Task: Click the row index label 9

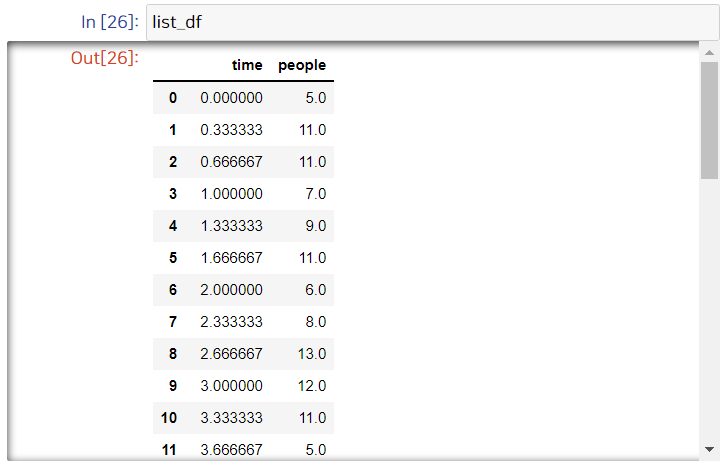Action: pos(173,386)
